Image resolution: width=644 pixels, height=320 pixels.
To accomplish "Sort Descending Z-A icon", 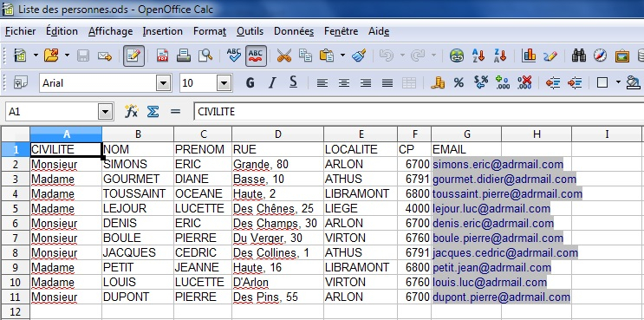I will tap(500, 56).
